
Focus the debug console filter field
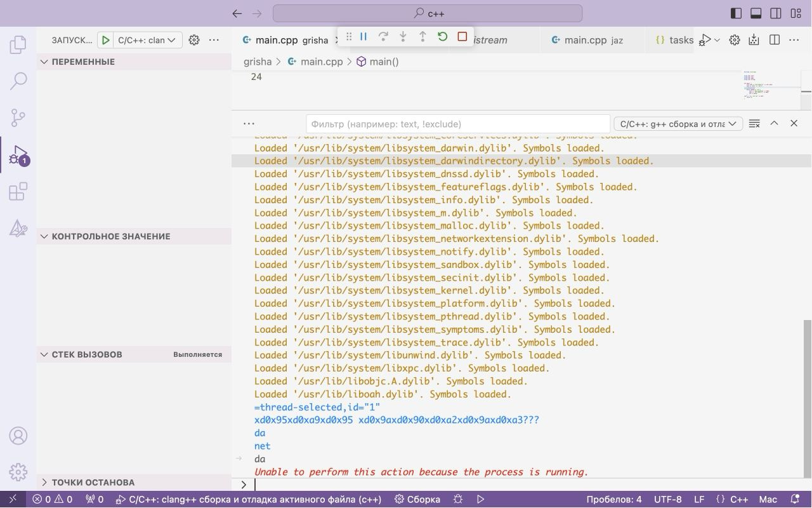click(458, 124)
